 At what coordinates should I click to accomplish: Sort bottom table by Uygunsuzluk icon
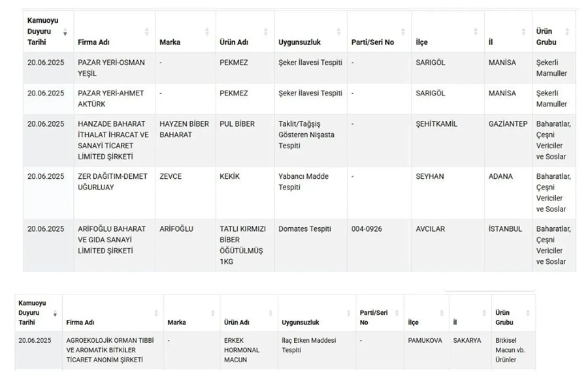348,313
